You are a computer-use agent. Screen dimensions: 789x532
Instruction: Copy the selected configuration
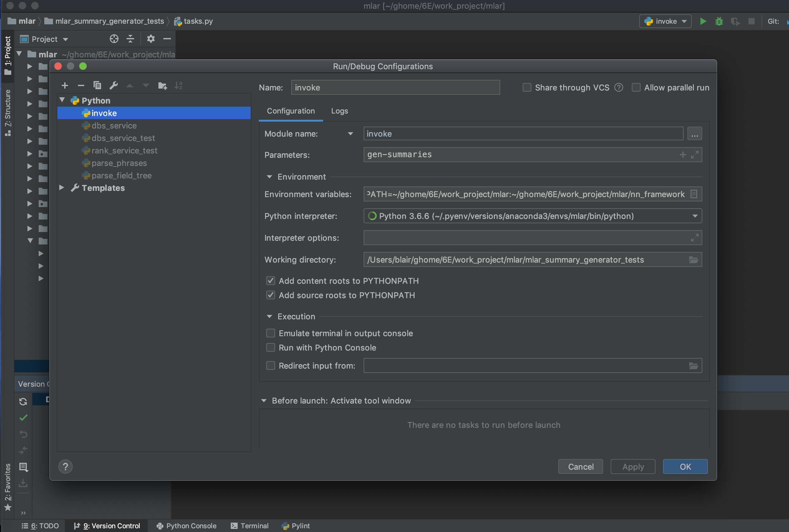97,85
